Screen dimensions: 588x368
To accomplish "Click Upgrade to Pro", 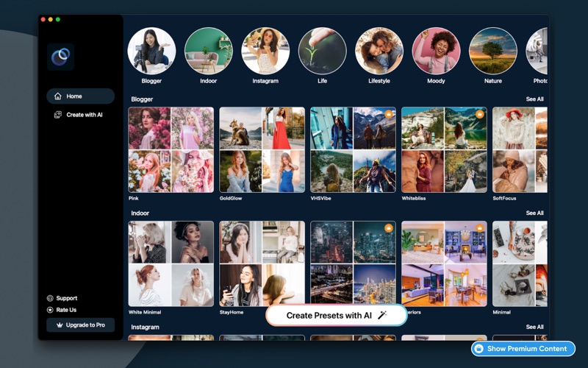I will pyautogui.click(x=80, y=325).
